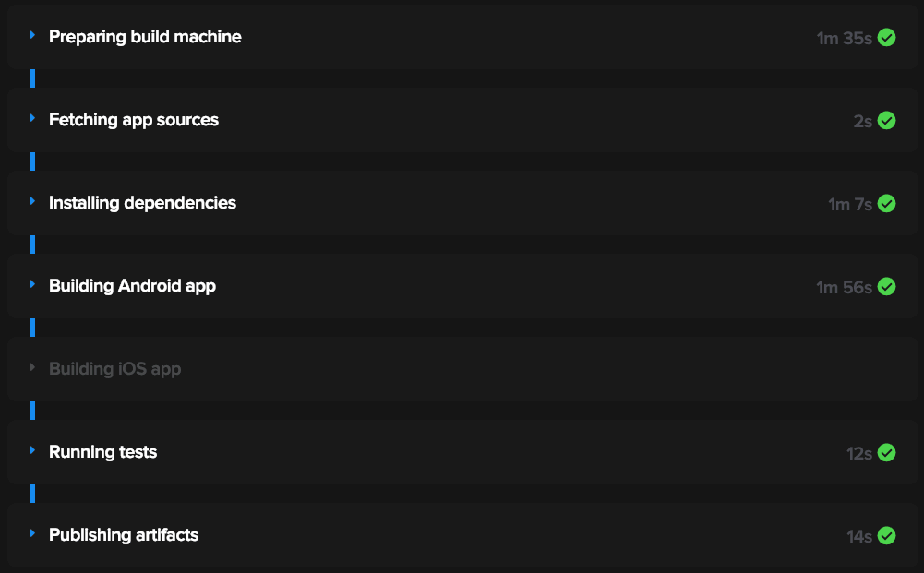Expand the Building Android app step details

click(33, 286)
